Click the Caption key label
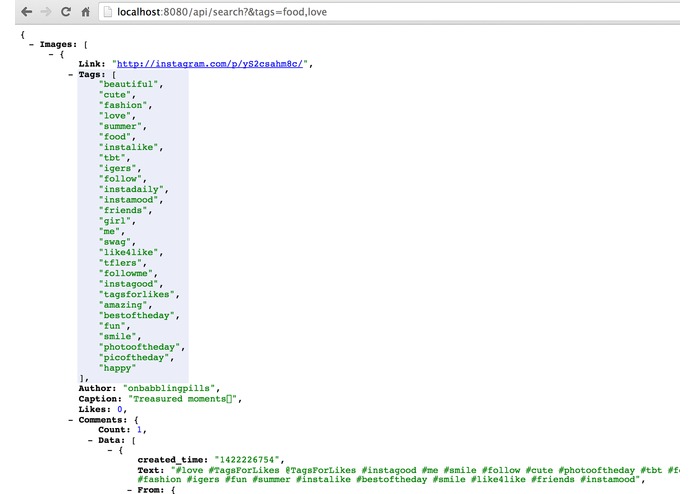Image resolution: width=695 pixels, height=494 pixels. coord(100,399)
